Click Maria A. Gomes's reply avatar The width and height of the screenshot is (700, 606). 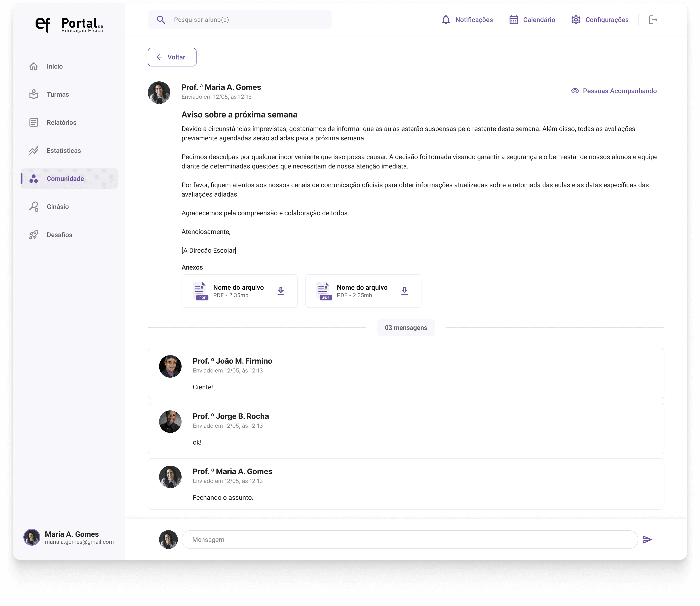pyautogui.click(x=170, y=476)
